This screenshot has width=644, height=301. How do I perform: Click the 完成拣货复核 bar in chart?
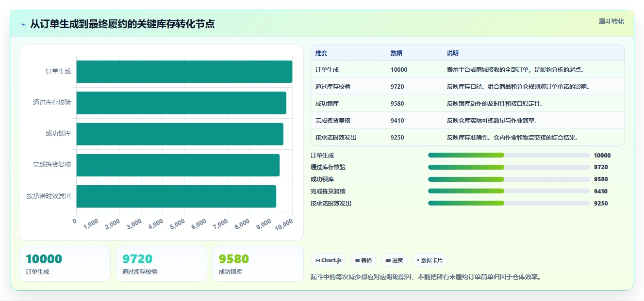[x=178, y=165]
